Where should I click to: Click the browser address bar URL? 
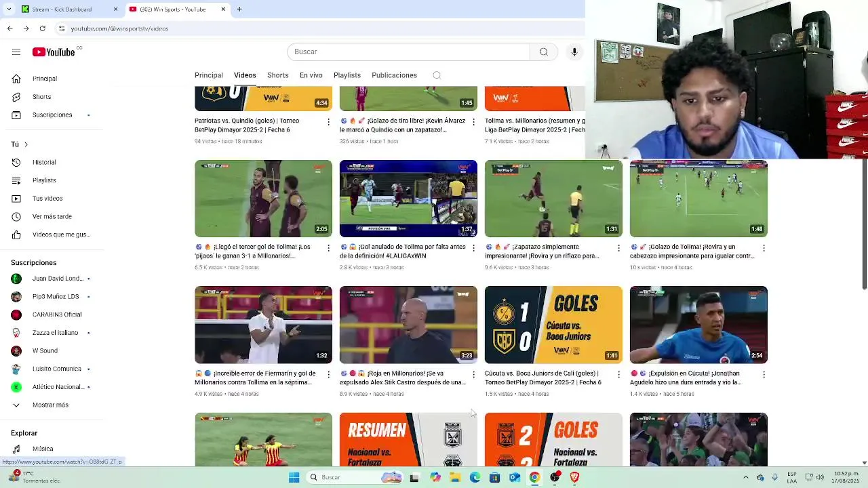[119, 28]
